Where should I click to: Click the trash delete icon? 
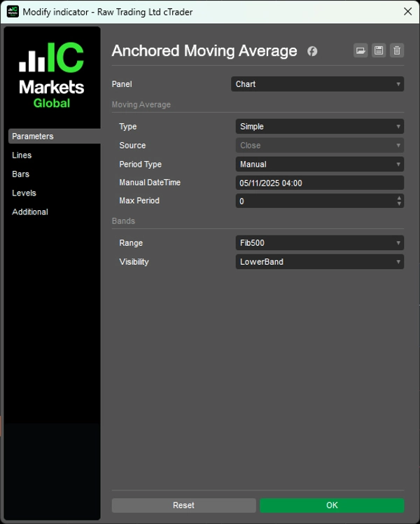tap(397, 50)
